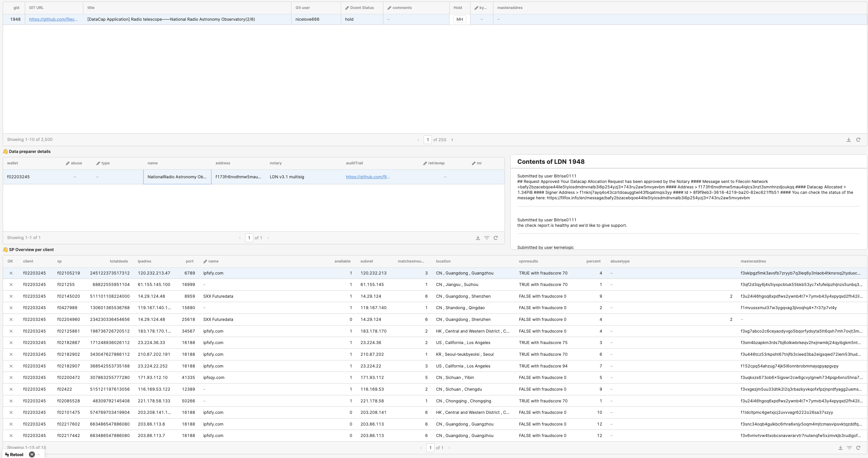Image resolution: width=868 pixels, height=458 pixels.
Task: Open filter options on Data preparer details table
Action: [x=487, y=237]
